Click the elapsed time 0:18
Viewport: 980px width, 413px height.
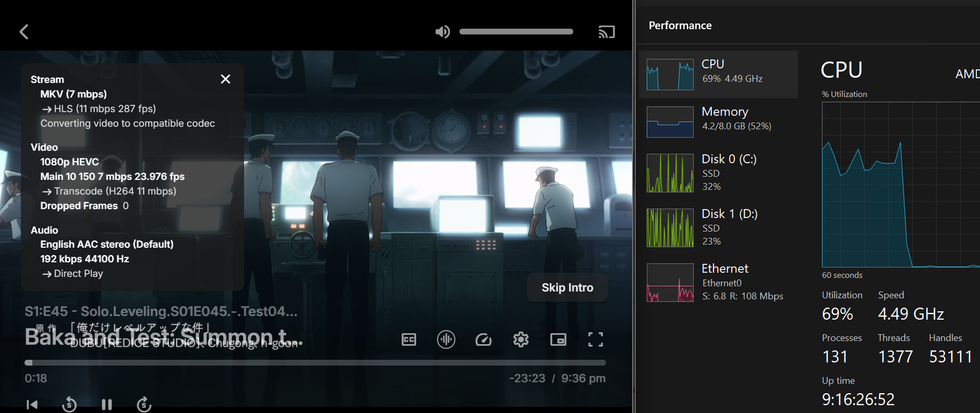[x=36, y=378]
